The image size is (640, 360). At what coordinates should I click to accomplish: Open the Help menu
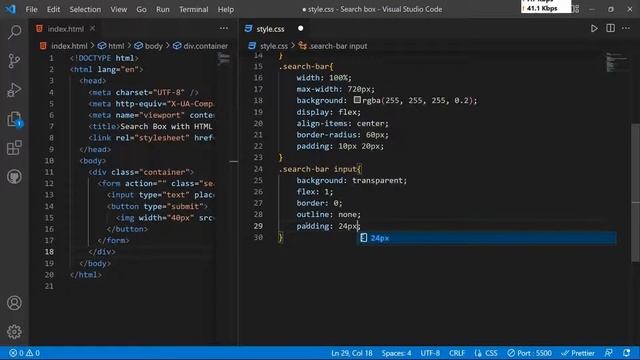(225, 9)
